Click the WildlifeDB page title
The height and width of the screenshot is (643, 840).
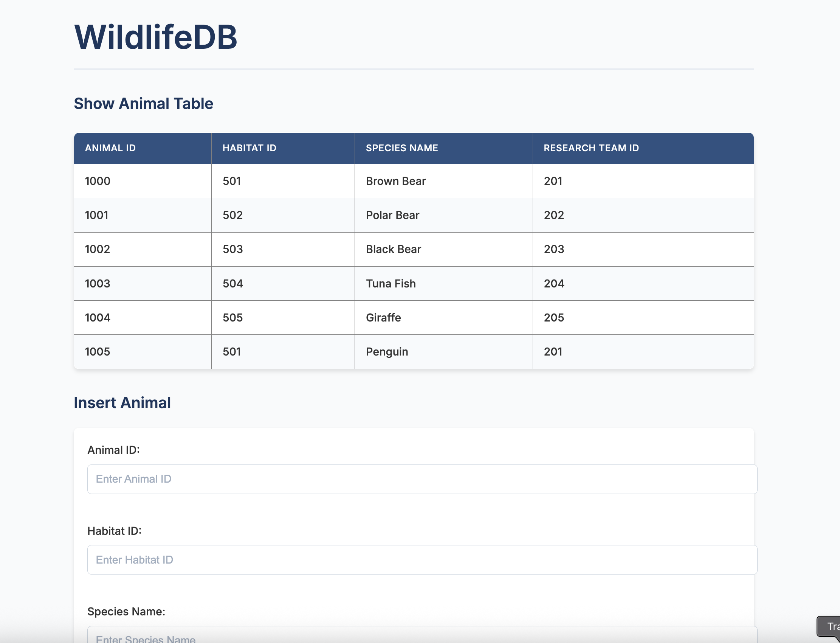[x=156, y=37]
